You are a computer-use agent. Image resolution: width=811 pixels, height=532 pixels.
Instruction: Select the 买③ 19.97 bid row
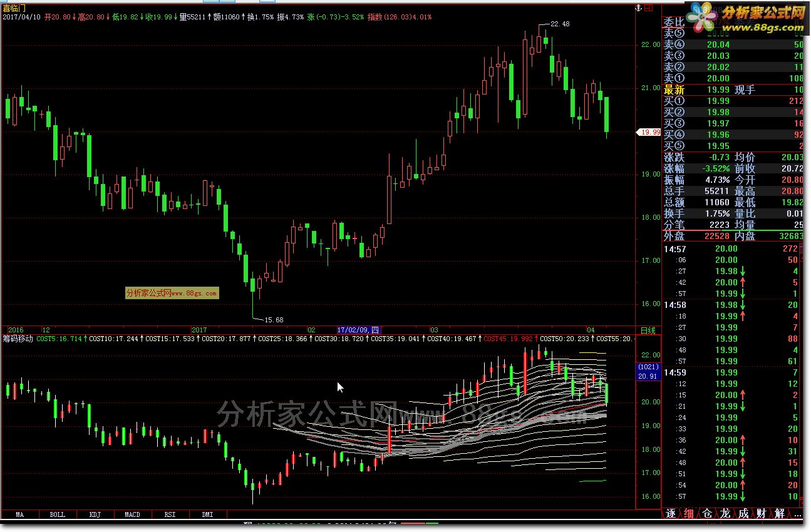(733, 123)
